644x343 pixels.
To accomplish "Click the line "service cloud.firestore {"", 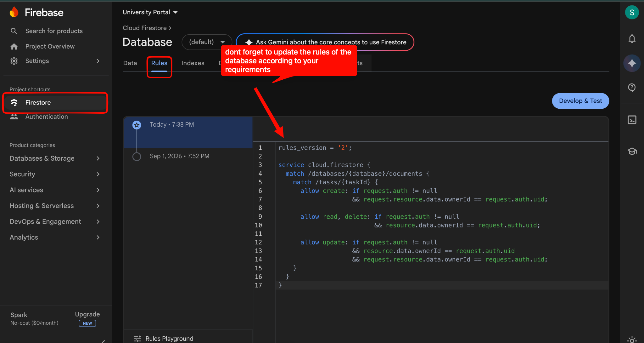I will click(324, 165).
